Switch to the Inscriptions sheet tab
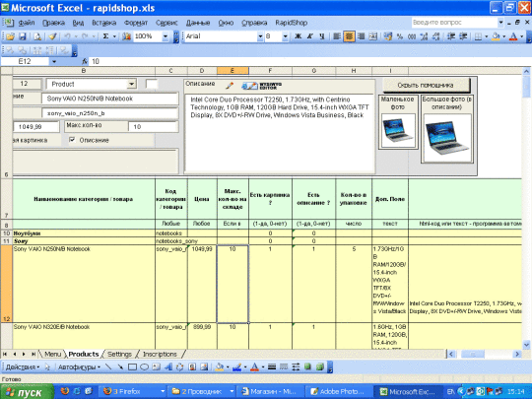 click(160, 355)
